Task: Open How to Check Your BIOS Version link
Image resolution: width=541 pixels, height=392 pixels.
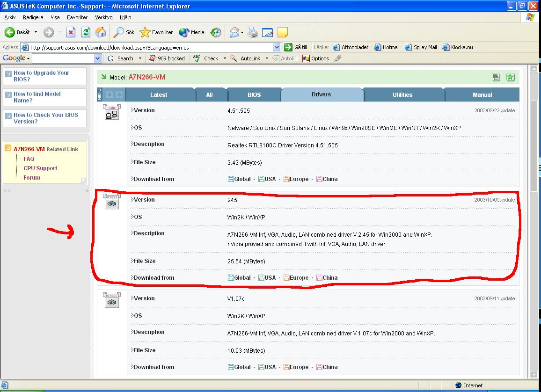Action: [x=46, y=118]
